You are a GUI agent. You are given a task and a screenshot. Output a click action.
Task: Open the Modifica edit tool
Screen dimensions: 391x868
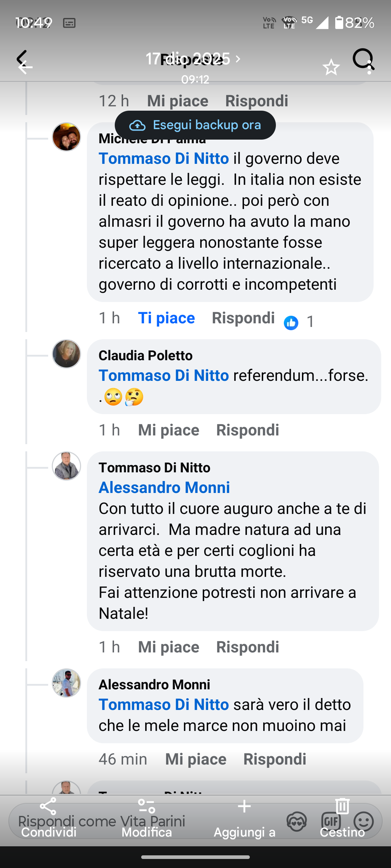tap(147, 807)
